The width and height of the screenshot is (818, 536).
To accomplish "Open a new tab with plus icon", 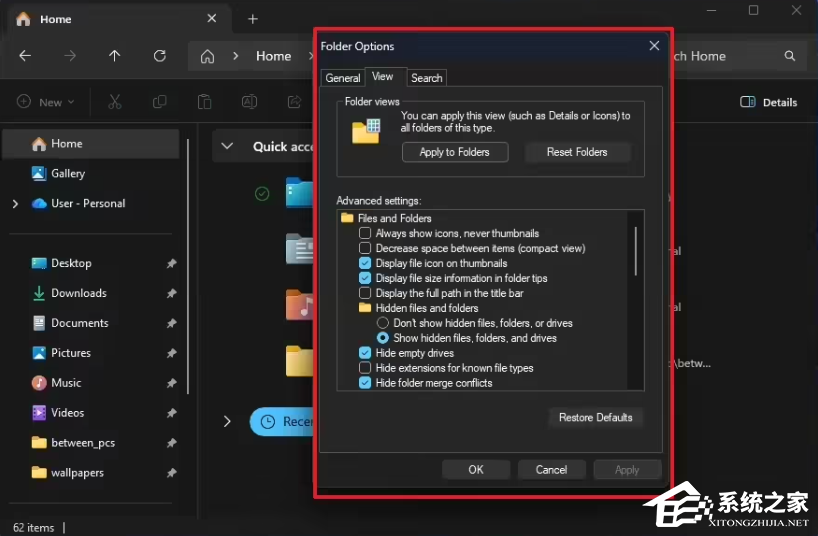I will coord(253,19).
